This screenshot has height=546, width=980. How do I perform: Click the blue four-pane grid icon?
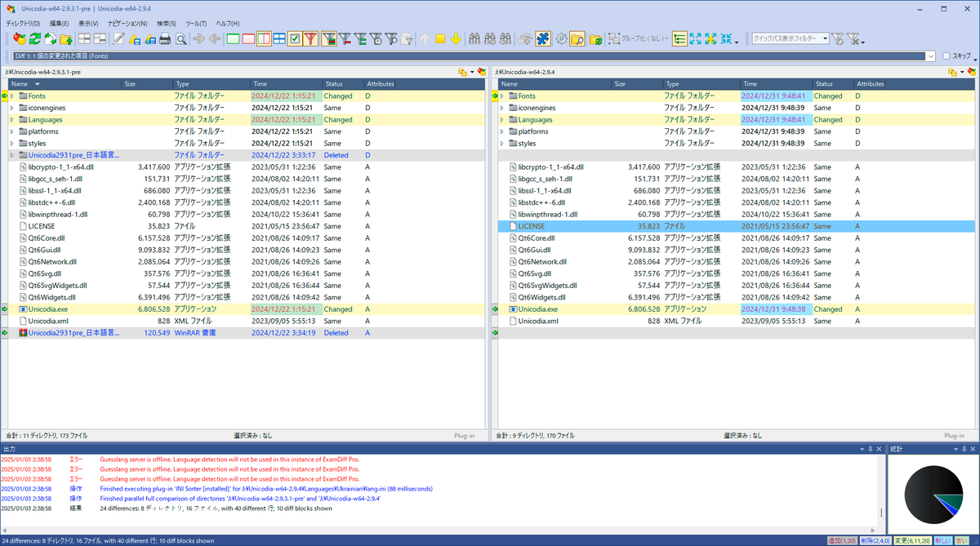(x=279, y=38)
